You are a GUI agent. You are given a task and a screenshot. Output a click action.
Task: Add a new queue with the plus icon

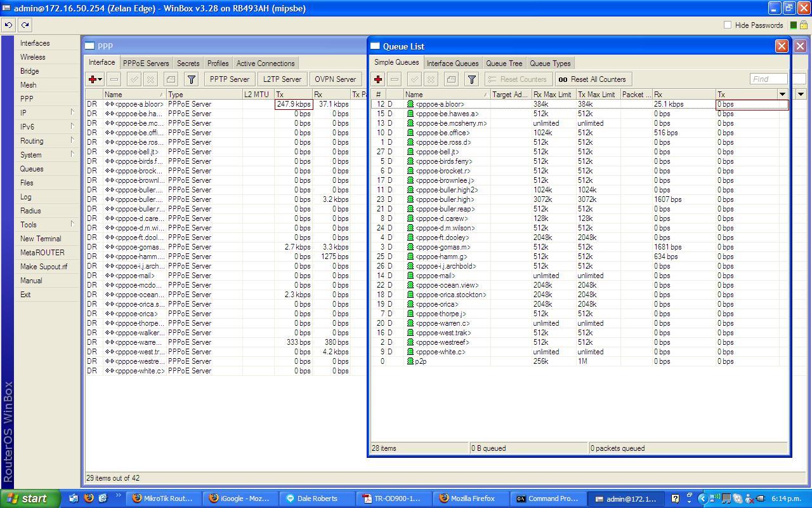point(378,79)
